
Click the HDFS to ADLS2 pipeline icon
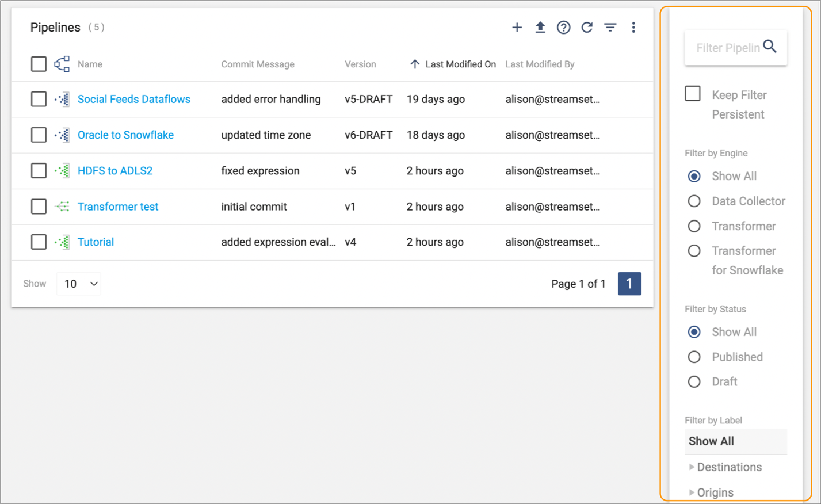tap(62, 171)
